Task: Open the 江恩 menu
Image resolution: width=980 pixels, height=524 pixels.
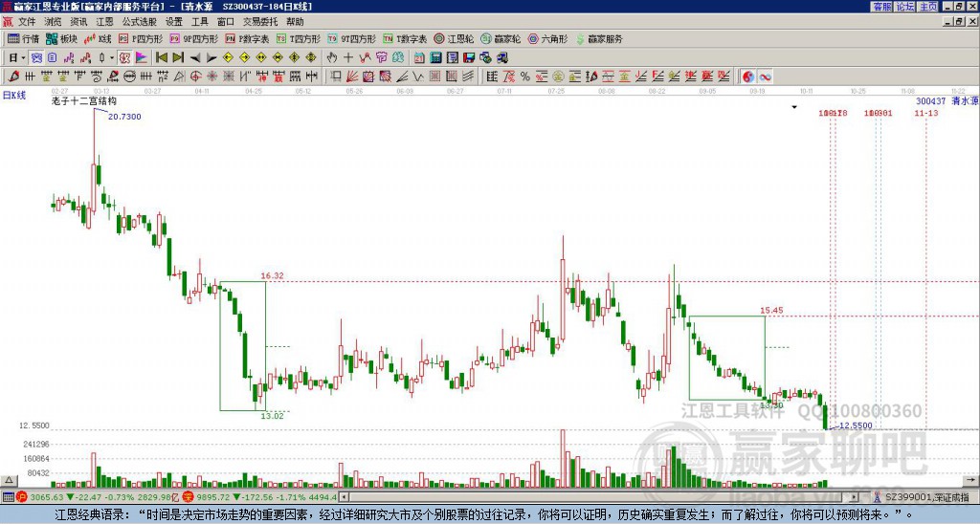Action: (x=105, y=22)
